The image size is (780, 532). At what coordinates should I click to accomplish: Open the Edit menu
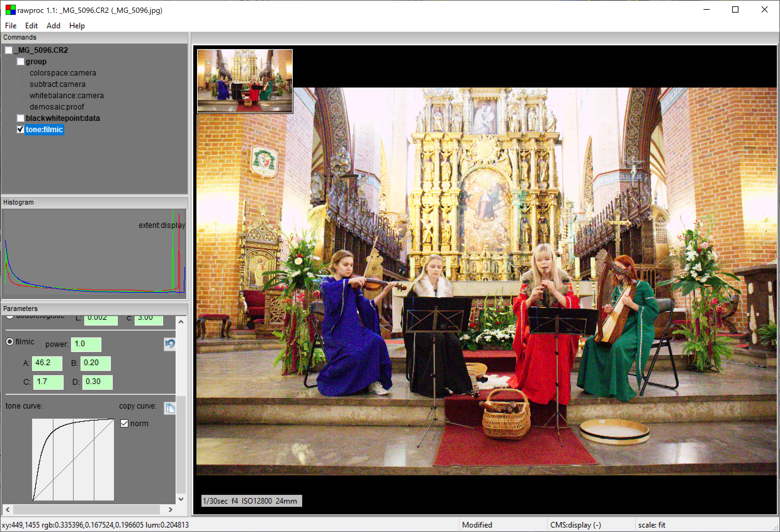[x=31, y=25]
